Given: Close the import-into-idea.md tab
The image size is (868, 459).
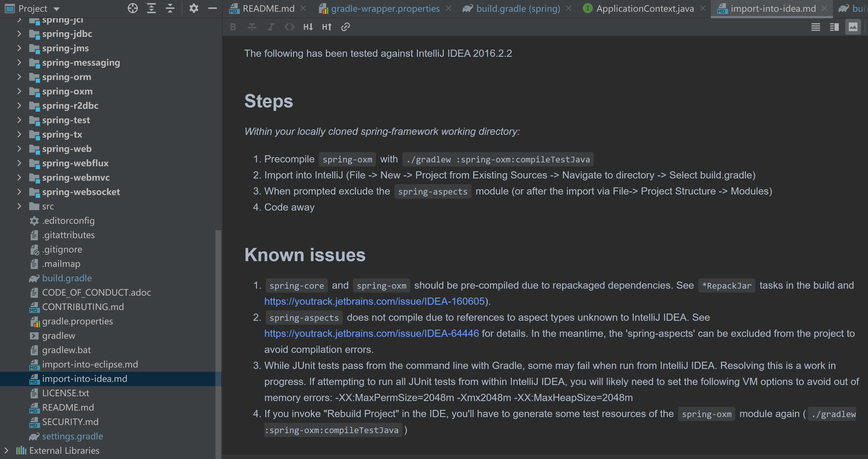Looking at the screenshot, I should click(x=824, y=8).
